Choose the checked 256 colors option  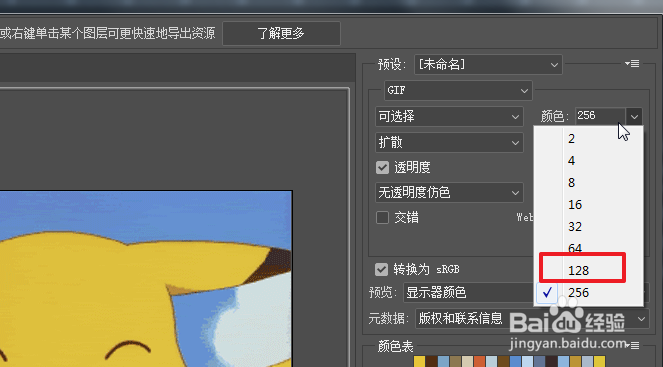point(589,293)
